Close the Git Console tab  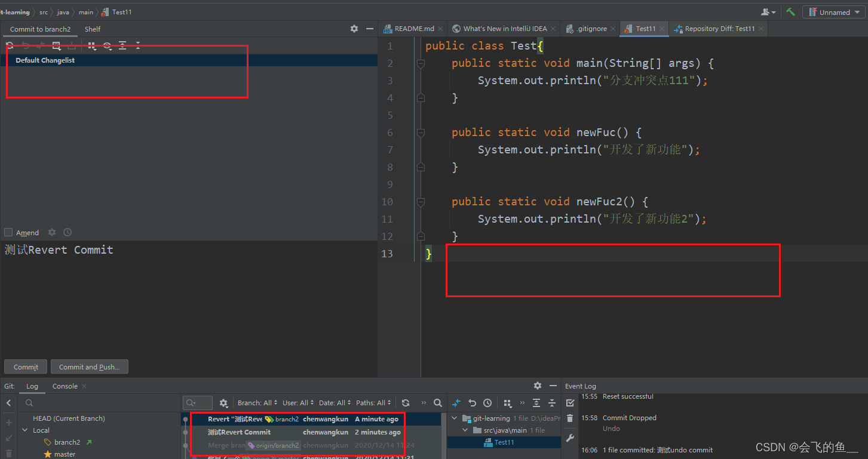[84, 386]
